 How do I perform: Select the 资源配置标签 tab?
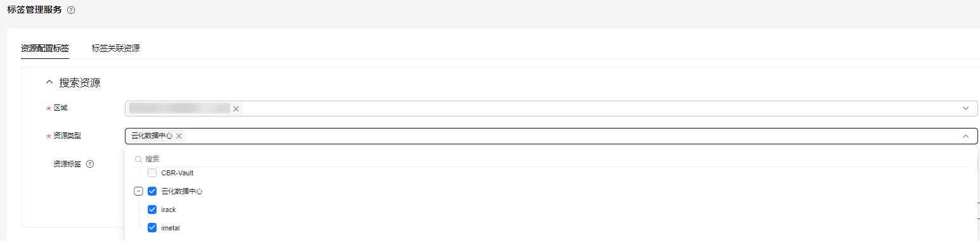pos(44,48)
